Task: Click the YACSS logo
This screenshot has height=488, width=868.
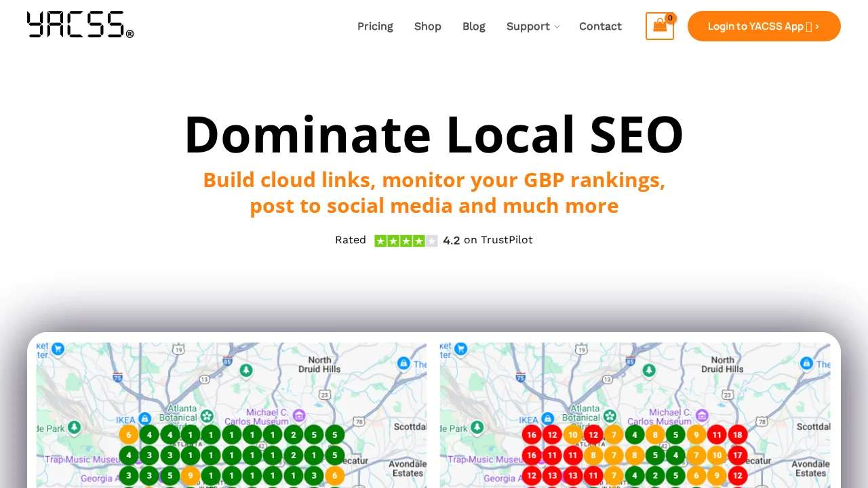Action: 80,24
